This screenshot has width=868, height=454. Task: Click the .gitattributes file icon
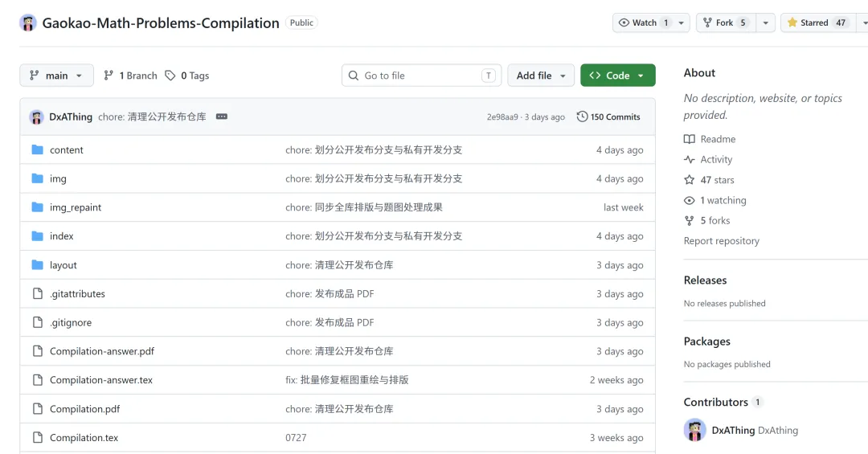37,293
